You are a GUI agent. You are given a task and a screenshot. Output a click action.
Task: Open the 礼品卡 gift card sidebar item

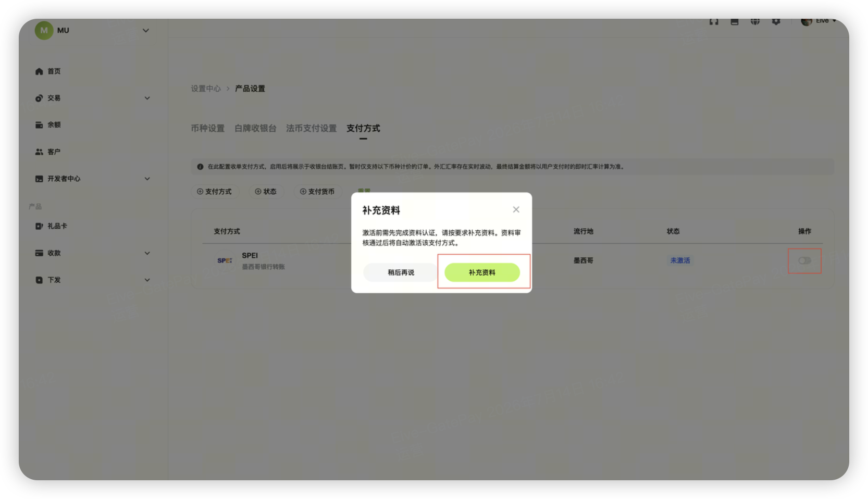click(51, 226)
